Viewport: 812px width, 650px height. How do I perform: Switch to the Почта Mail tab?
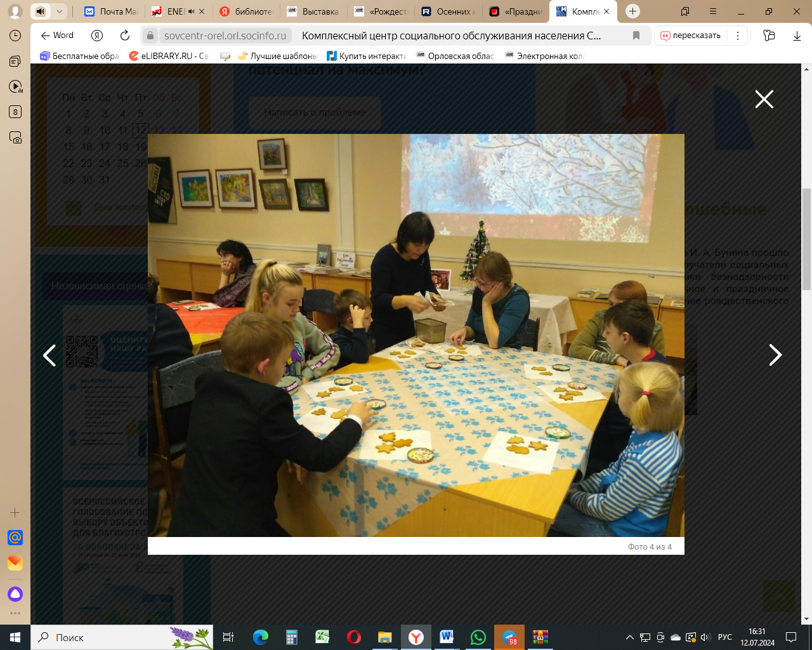pos(111,11)
